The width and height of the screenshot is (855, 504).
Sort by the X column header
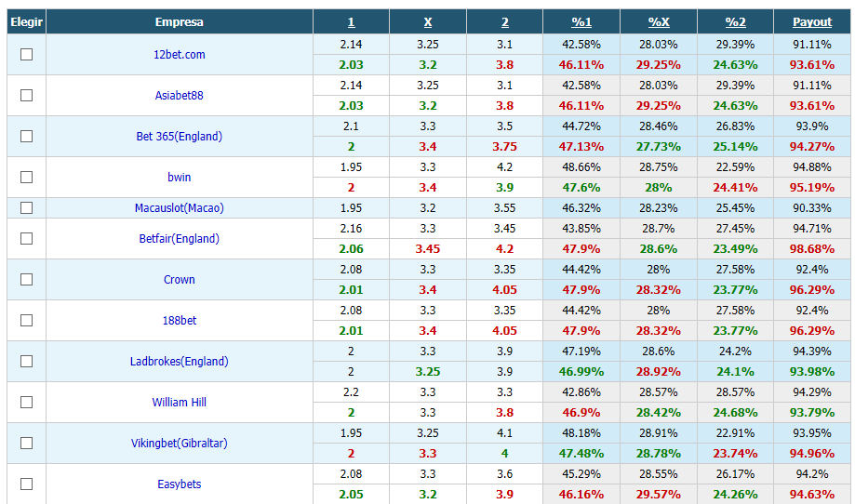click(x=428, y=22)
